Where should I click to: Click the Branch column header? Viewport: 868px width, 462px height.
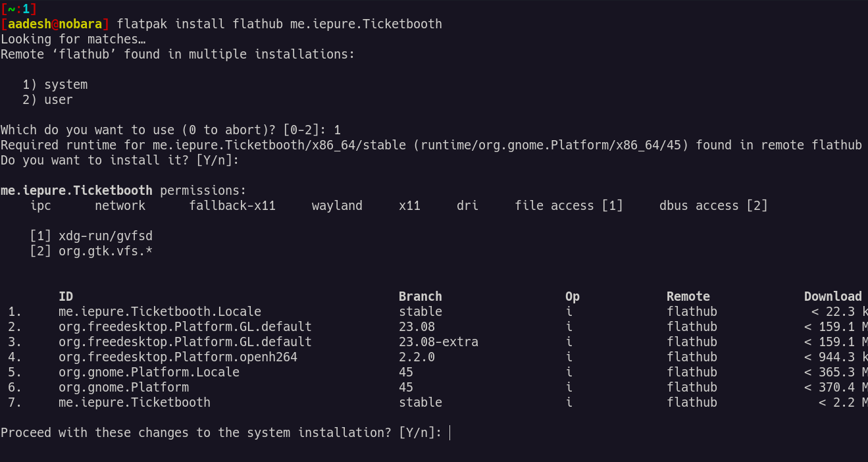(x=420, y=296)
